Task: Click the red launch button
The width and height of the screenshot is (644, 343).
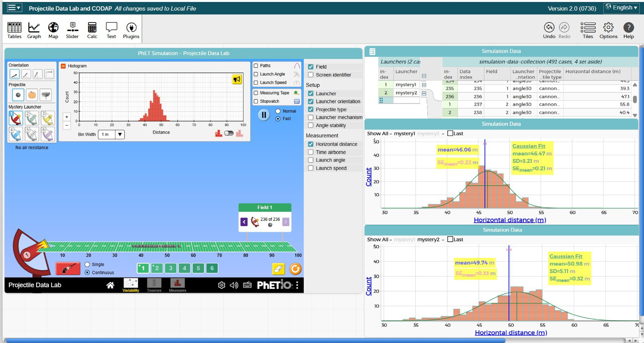Action: [x=68, y=268]
